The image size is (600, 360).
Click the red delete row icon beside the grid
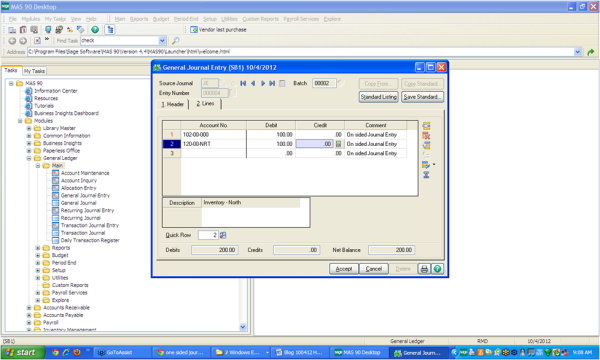(x=426, y=135)
